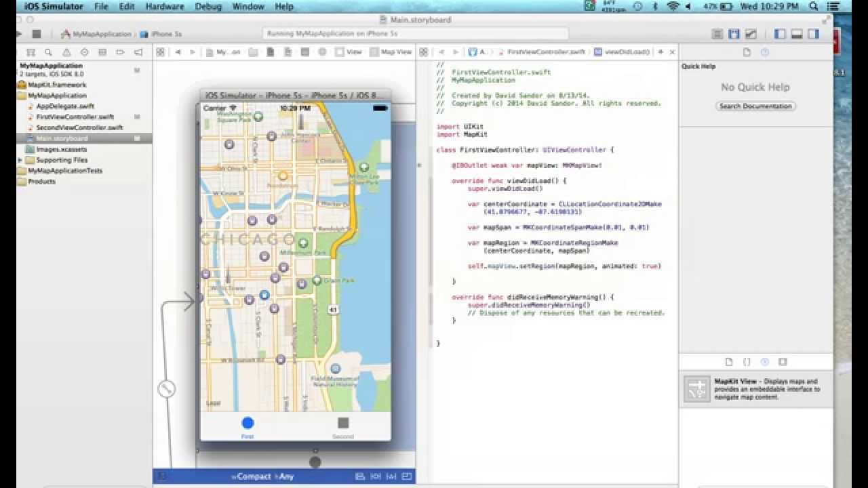The image size is (868, 488).
Task: Select the Products folder
Action: pyautogui.click(x=41, y=182)
